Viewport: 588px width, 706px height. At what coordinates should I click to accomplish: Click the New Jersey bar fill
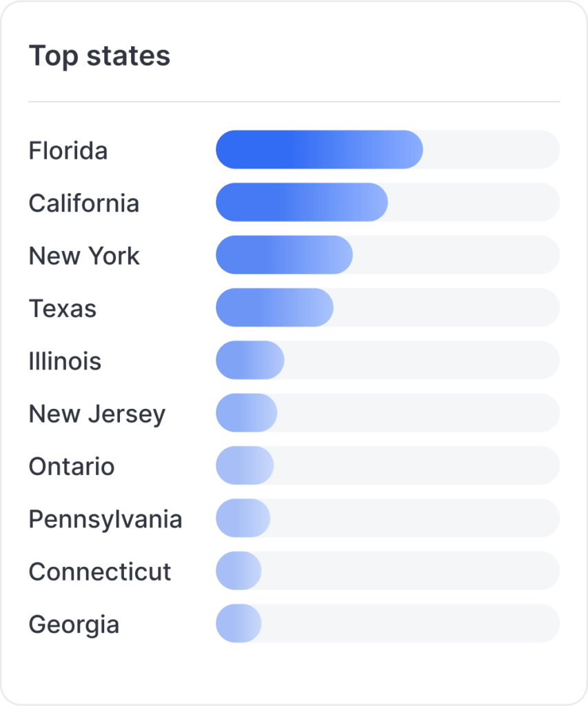[246, 413]
